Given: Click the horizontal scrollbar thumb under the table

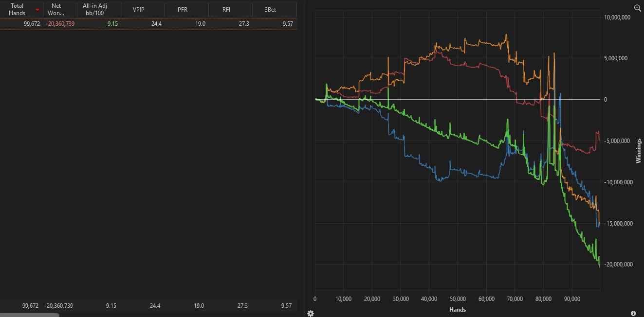Looking at the screenshot, I should click(29, 315).
